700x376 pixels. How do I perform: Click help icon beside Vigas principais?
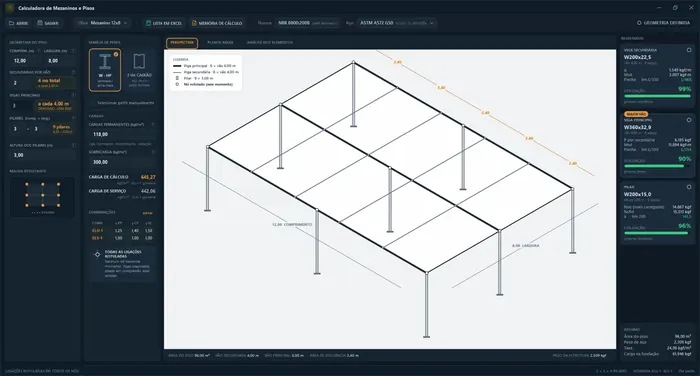pos(73,95)
